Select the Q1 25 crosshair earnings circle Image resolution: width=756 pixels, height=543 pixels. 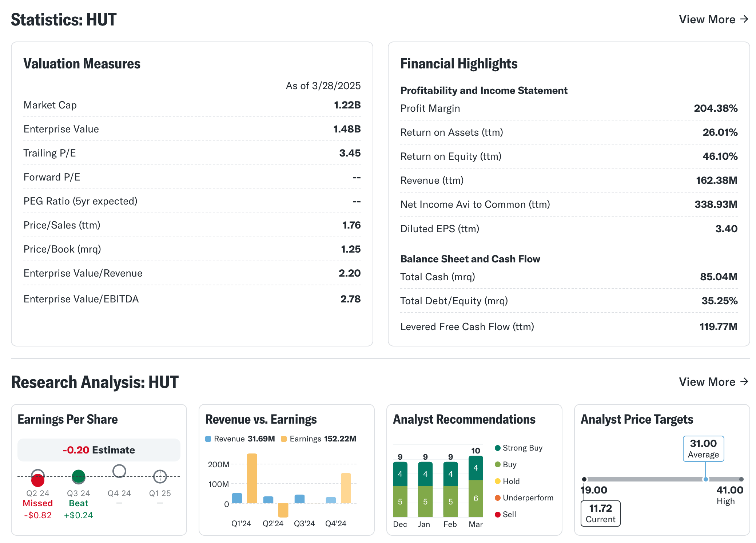click(160, 476)
